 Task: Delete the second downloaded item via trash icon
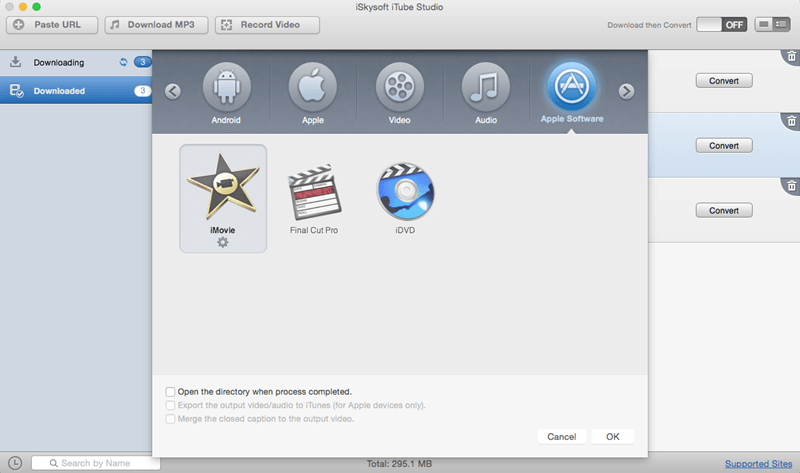click(791, 121)
